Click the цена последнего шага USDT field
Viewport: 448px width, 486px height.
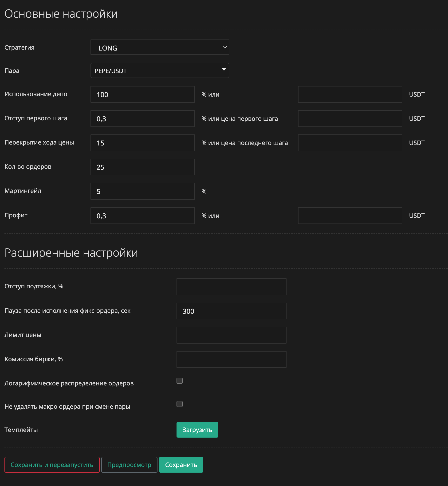(350, 143)
